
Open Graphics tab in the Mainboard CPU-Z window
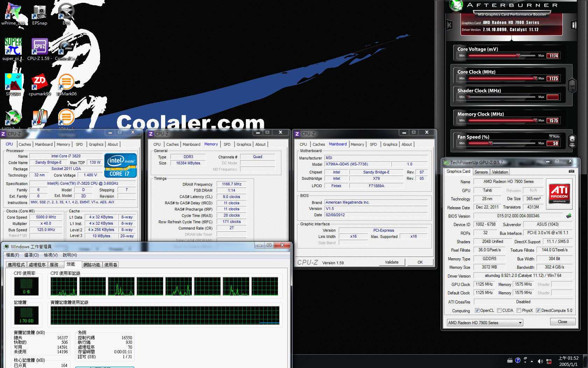tap(390, 144)
